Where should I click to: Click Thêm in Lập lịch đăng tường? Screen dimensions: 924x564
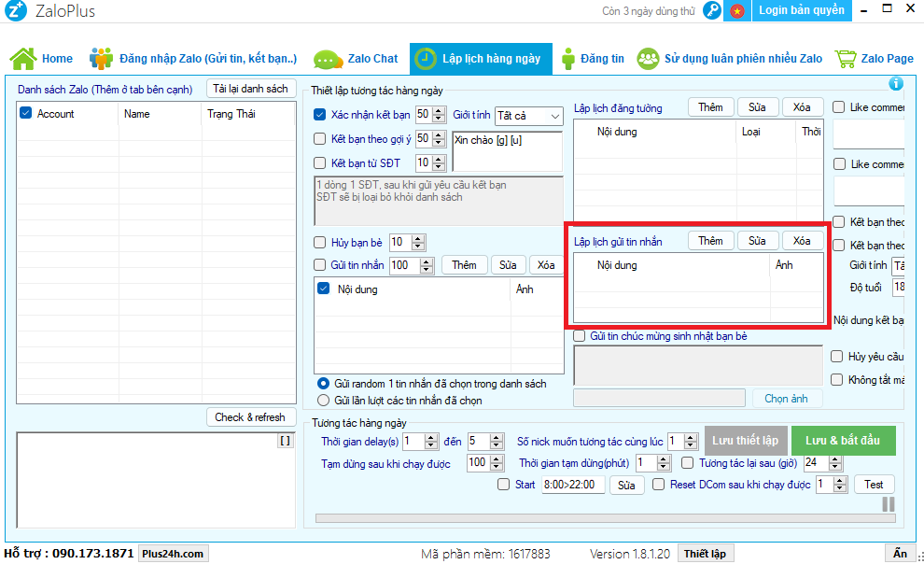point(710,107)
